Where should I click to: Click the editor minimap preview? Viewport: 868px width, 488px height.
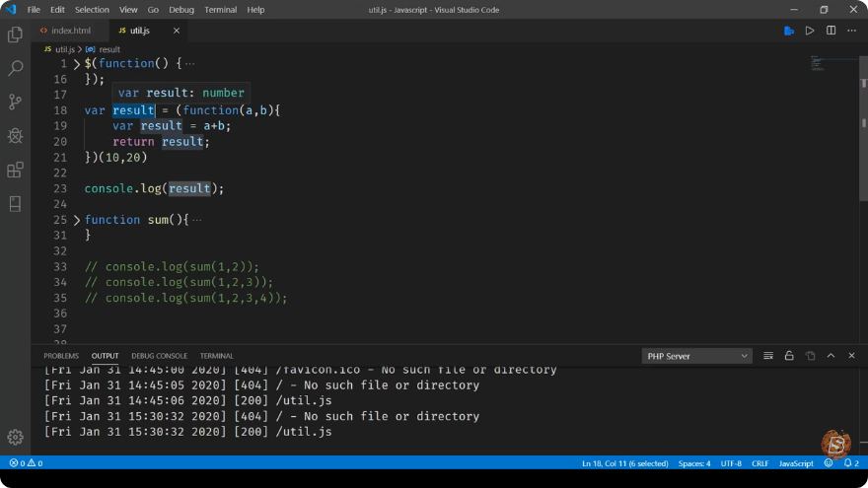pyautogui.click(x=818, y=62)
